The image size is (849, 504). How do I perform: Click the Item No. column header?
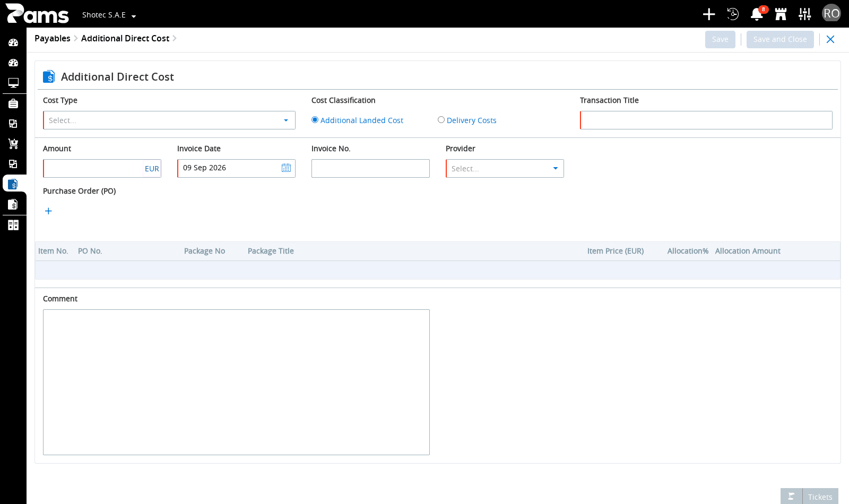pyautogui.click(x=53, y=251)
